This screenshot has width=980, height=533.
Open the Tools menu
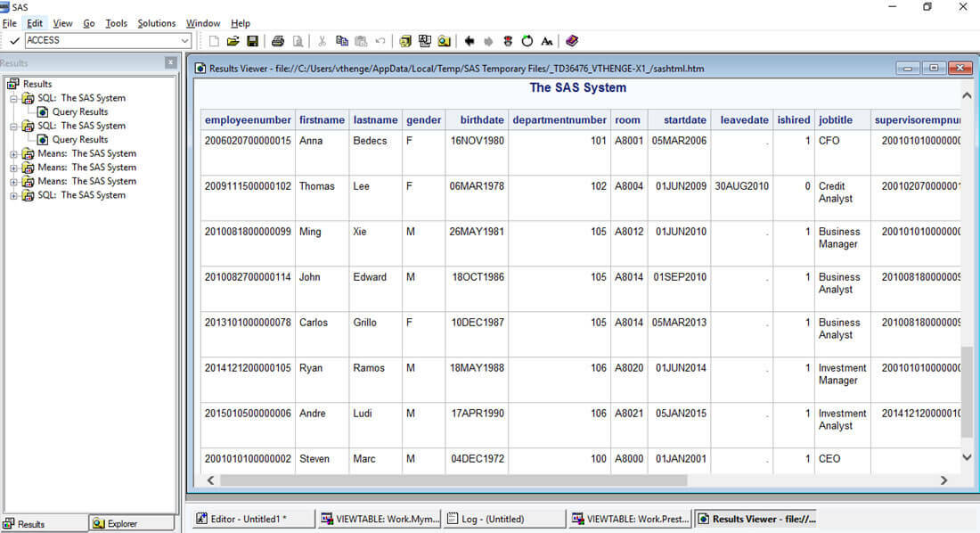(x=116, y=23)
